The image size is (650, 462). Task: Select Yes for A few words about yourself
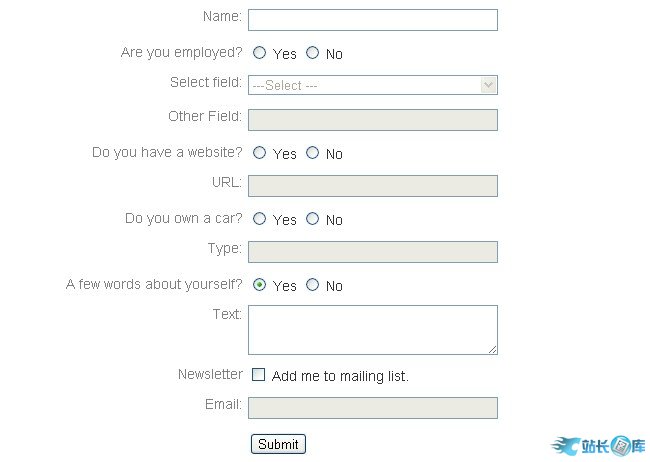click(x=260, y=285)
